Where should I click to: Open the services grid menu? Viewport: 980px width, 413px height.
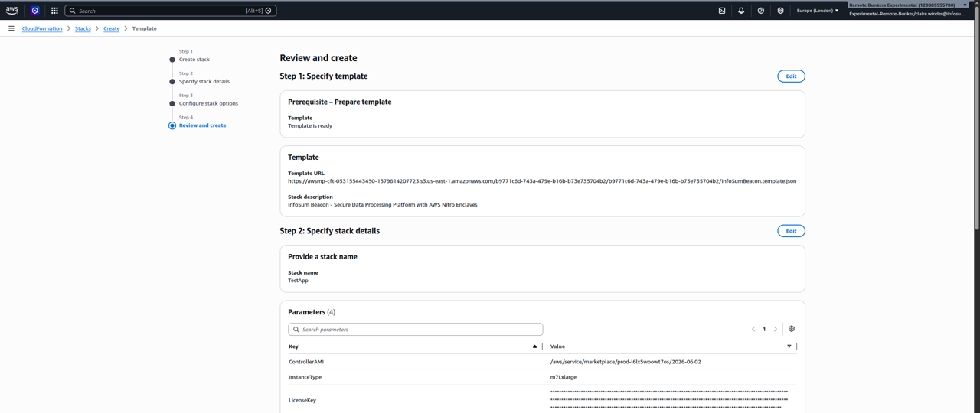point(54,11)
